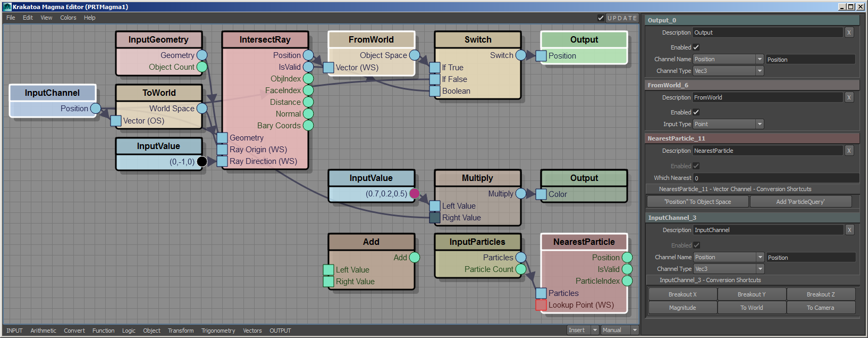The height and width of the screenshot is (338, 868).
Task: Open the Edit menu
Action: point(28,18)
